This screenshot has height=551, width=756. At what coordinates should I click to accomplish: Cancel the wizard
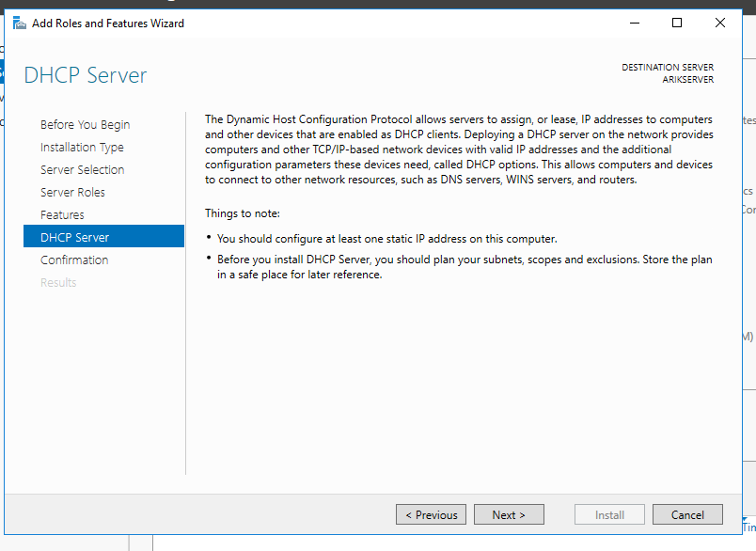(x=687, y=515)
